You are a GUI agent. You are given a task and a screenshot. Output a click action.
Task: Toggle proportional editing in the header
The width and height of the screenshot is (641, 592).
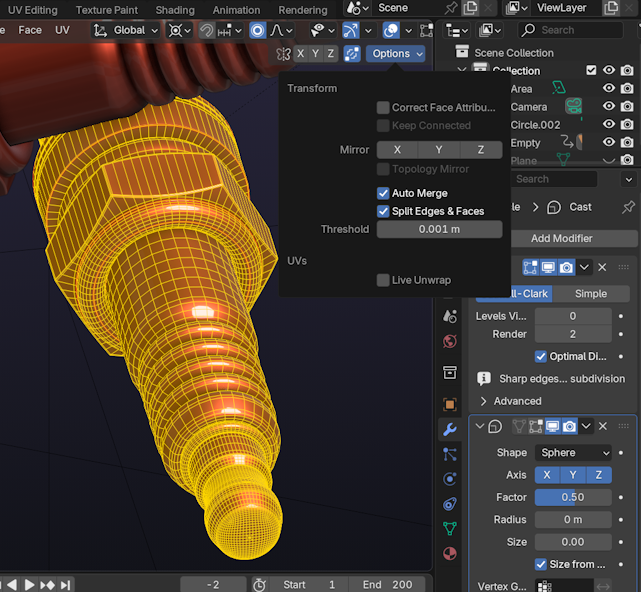coord(258,30)
